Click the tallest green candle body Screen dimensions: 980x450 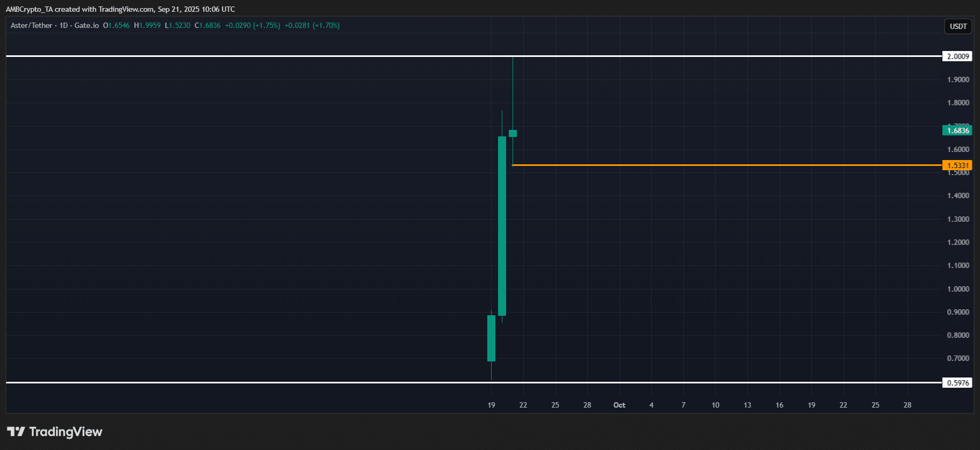[502, 226]
